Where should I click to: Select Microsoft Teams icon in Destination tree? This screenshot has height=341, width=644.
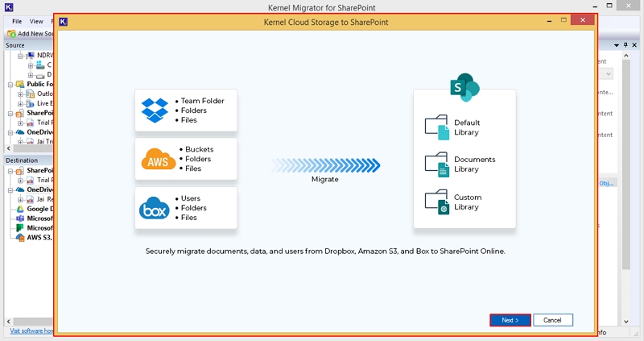[20, 218]
